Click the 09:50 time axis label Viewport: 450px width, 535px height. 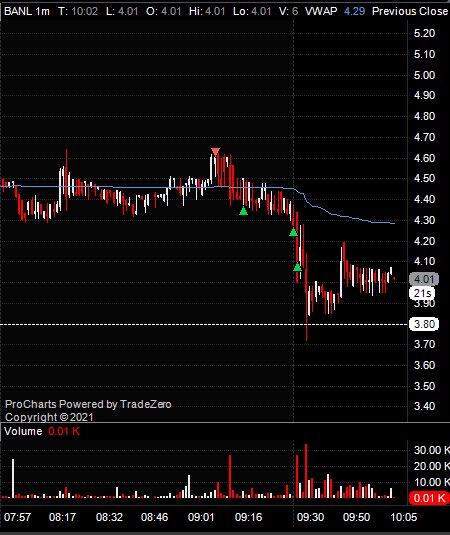tap(356, 517)
